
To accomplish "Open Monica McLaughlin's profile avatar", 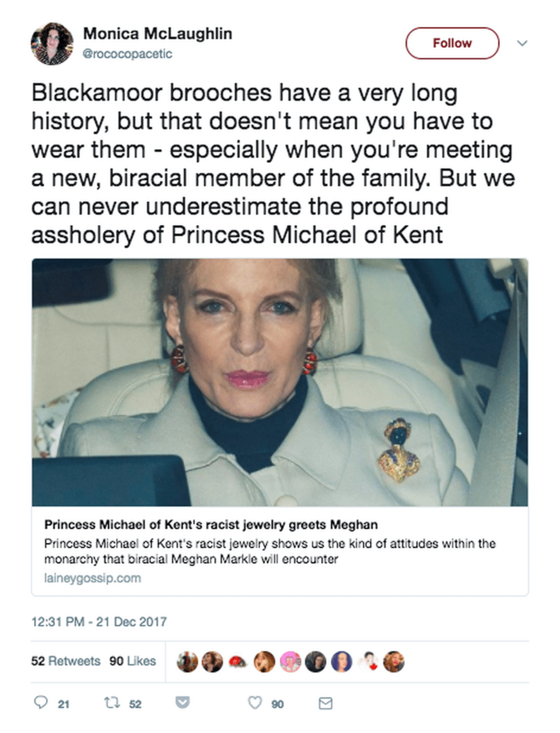I will [52, 44].
